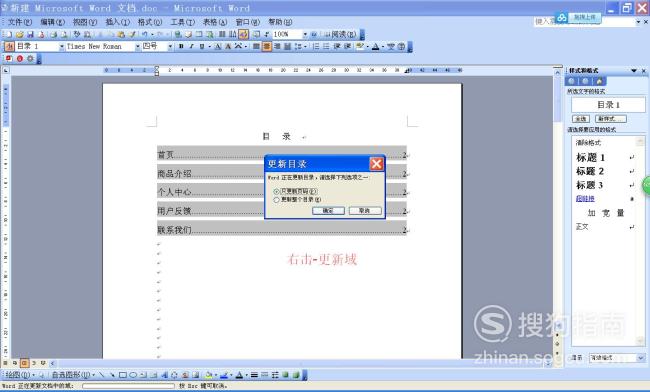This screenshot has width=650, height=392.
Task: Open the 表格 Table menu
Action: 215,22
